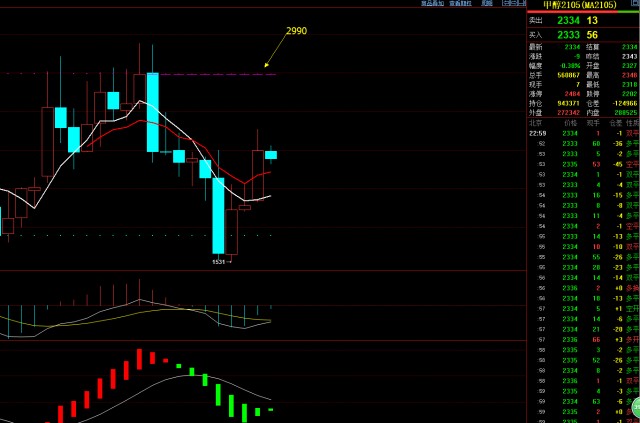Click the 价格 column header
The image size is (640, 423).
point(570,122)
